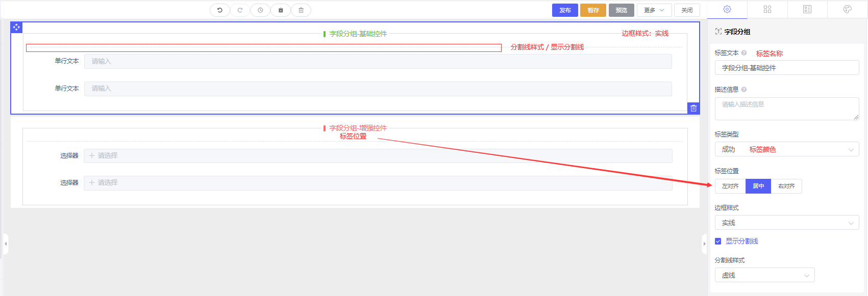Select 右对齐 label position
This screenshot has width=868, height=296.
point(786,186)
